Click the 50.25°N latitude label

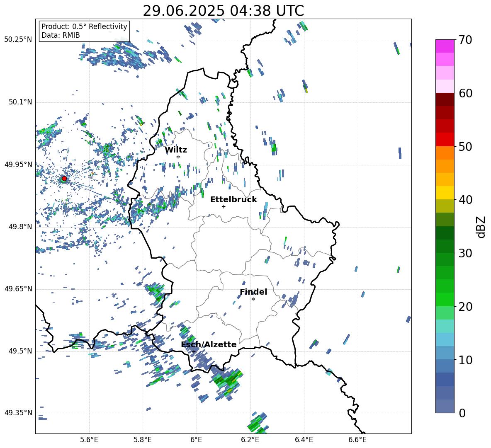tap(18, 40)
